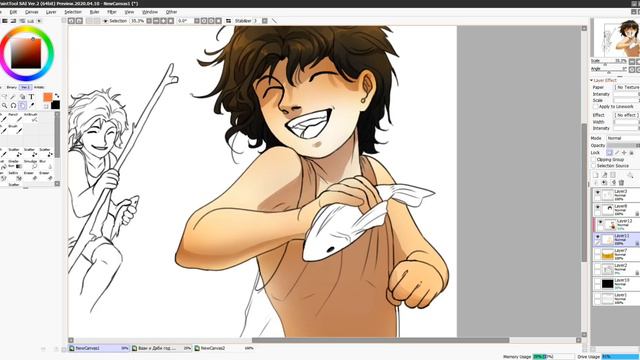Switch to the NewCanvas2 document tab

point(224,348)
